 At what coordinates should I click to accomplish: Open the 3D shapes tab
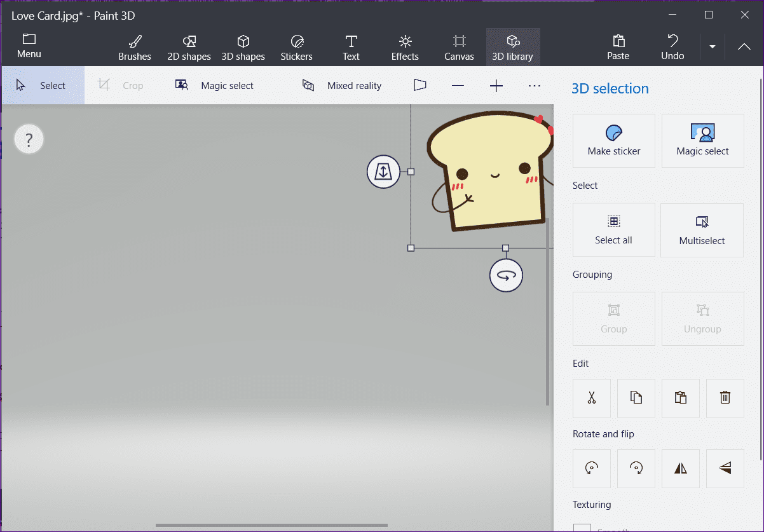point(243,48)
